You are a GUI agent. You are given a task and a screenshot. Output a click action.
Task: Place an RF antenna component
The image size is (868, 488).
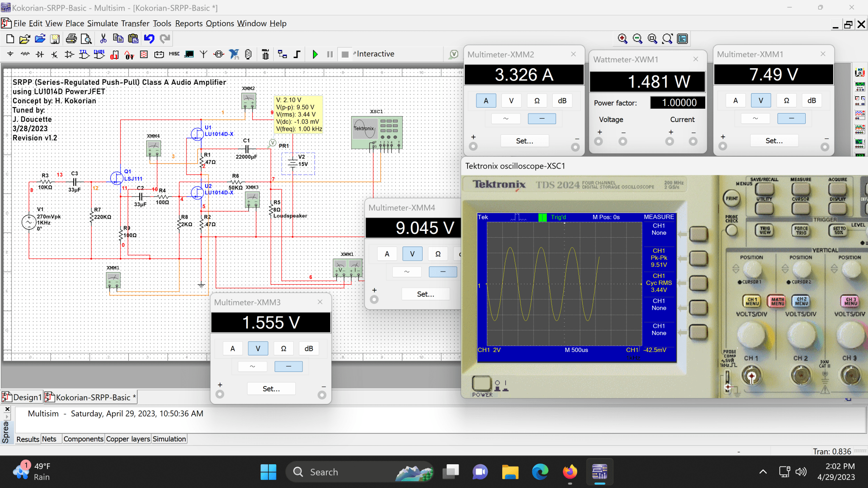204,54
